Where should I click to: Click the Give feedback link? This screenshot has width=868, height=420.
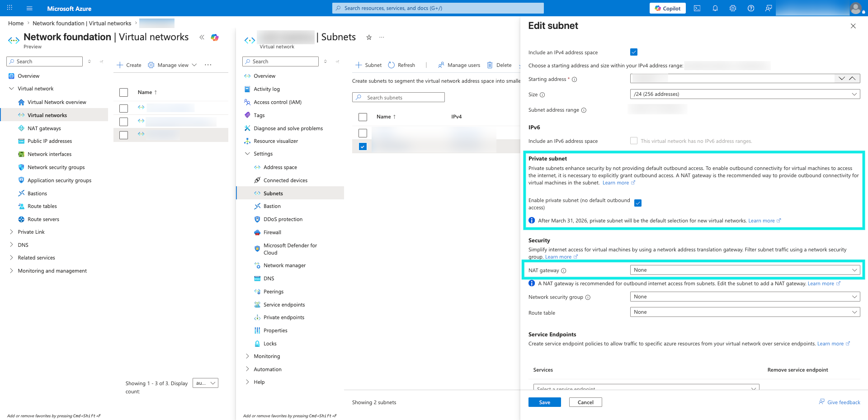[840, 402]
